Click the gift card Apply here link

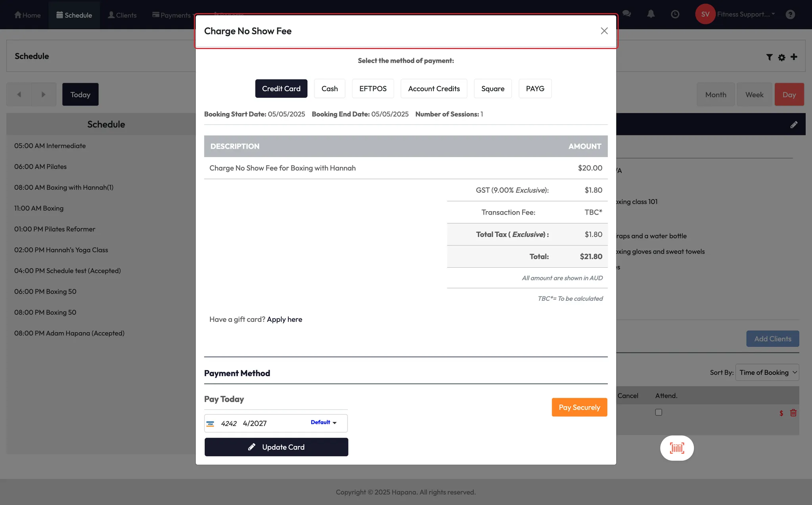point(284,319)
